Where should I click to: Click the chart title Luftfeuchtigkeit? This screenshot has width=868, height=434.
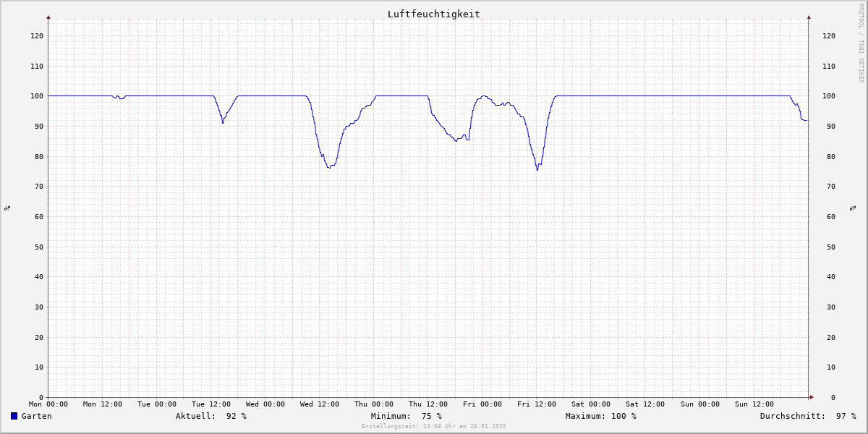[x=433, y=14]
